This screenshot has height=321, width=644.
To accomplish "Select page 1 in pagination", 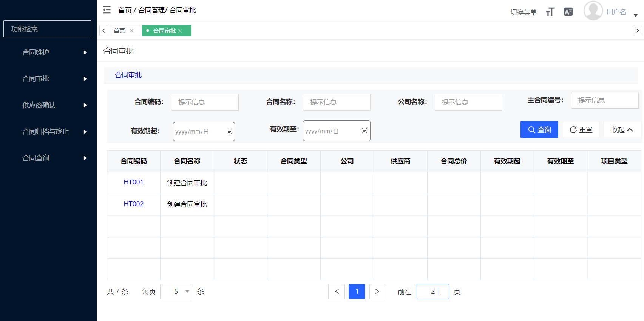I will (x=357, y=292).
